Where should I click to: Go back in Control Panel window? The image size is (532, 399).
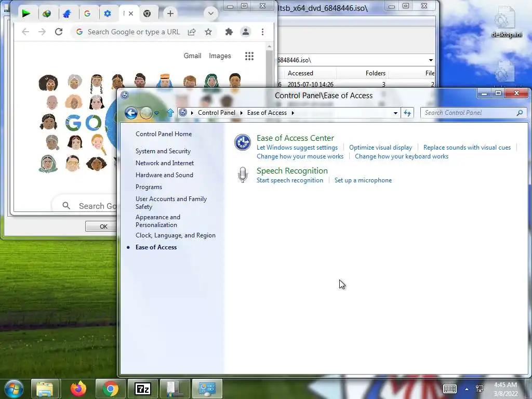tap(131, 113)
